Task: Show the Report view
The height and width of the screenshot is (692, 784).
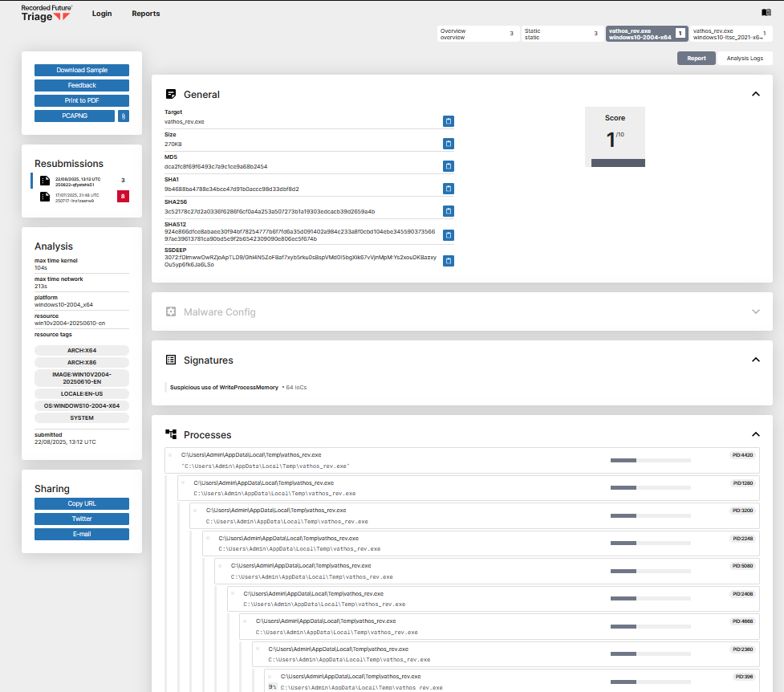Action: click(696, 59)
